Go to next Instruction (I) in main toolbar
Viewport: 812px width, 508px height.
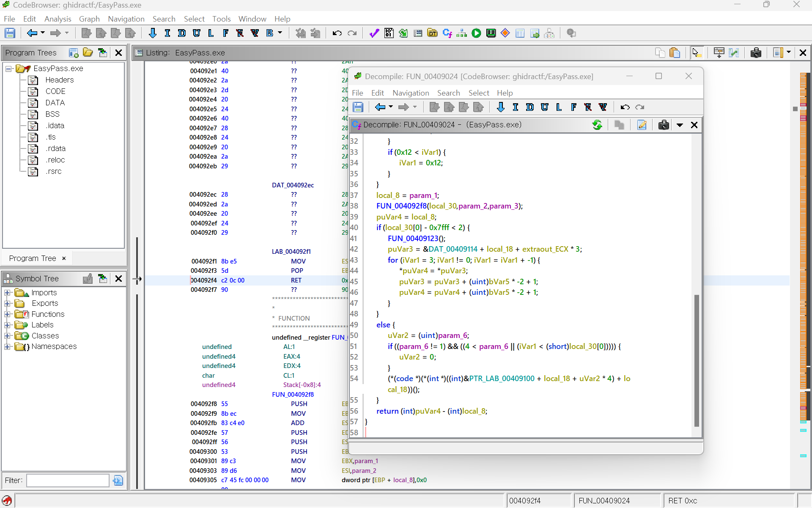pos(167,33)
